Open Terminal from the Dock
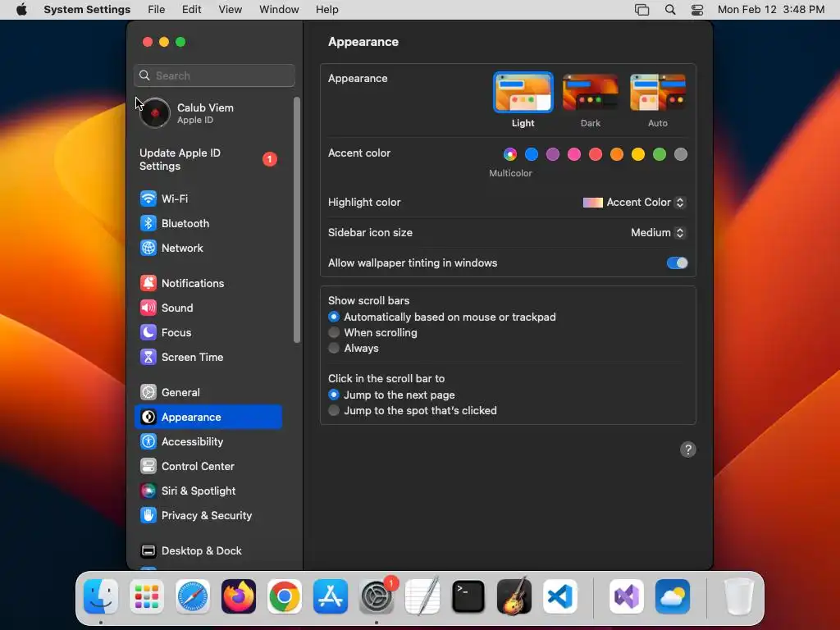Viewport: 840px width, 630px height. click(468, 596)
